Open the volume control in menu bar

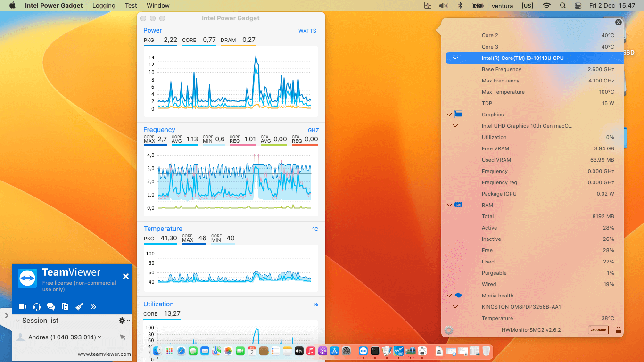pyautogui.click(x=443, y=6)
